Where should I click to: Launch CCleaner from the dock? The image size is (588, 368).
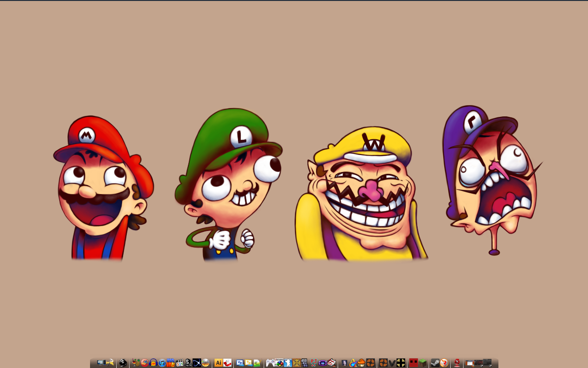tap(145, 362)
